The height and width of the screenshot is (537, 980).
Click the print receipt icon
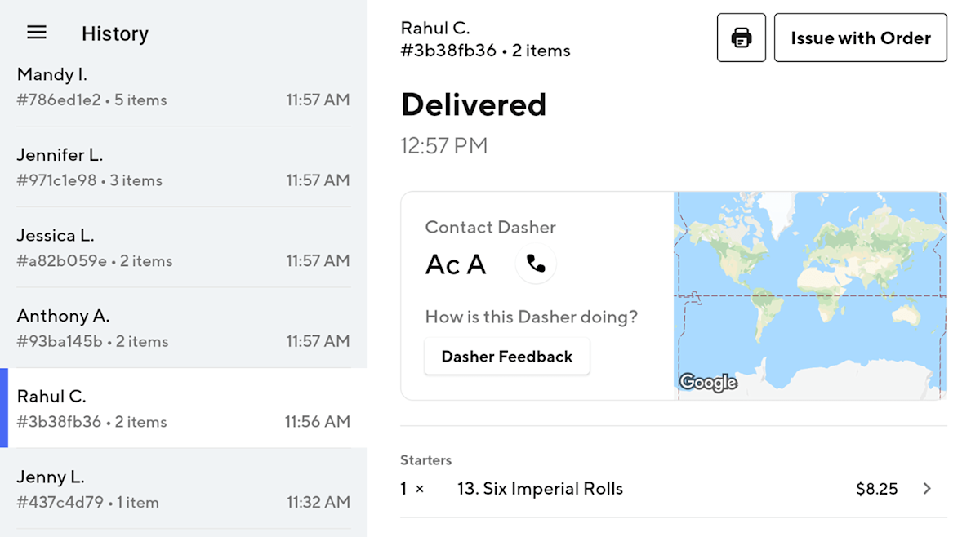pos(741,37)
